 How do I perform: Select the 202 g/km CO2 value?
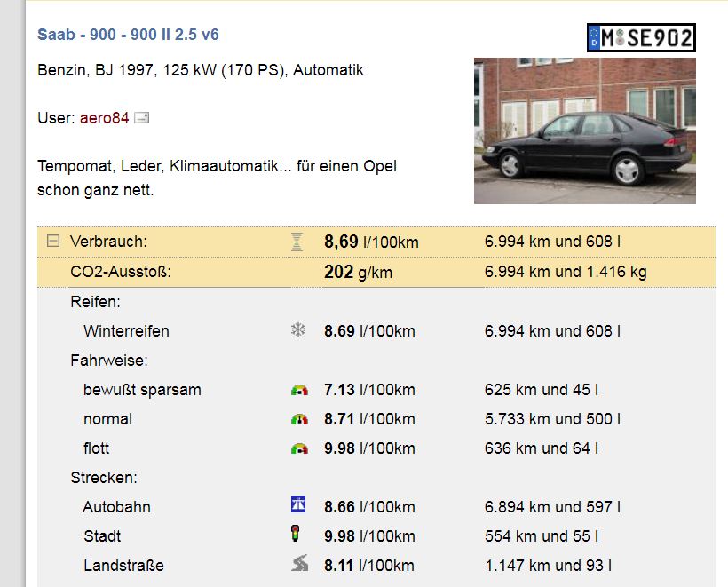(358, 272)
